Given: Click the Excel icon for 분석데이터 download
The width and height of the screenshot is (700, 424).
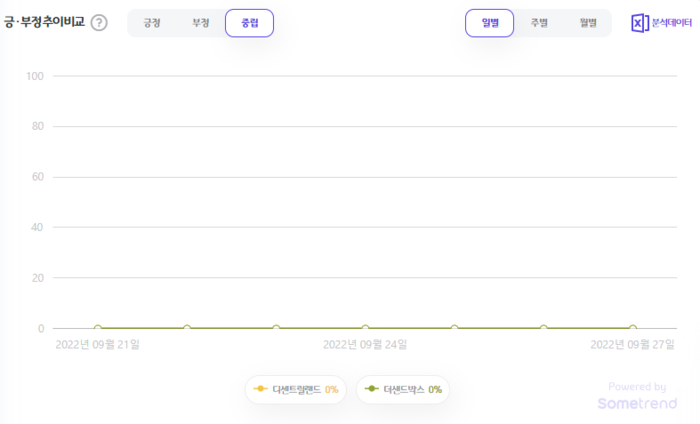Looking at the screenshot, I should coord(639,23).
